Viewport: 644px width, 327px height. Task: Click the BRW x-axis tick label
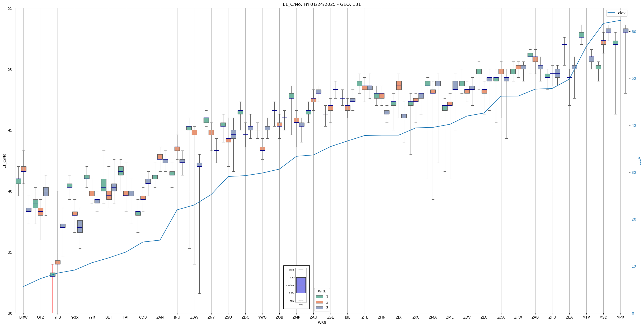(x=23, y=317)
